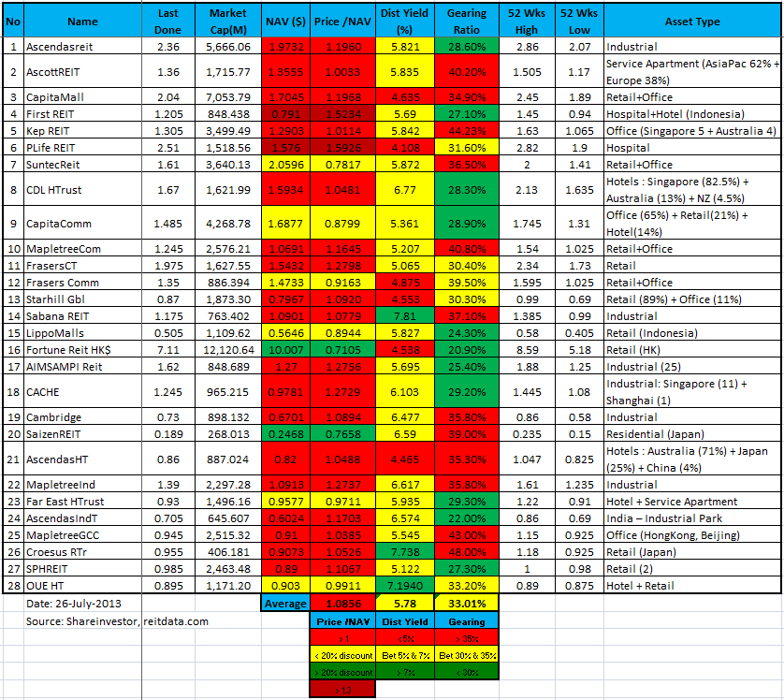
Task: Select the SaizenREIT name cell
Action: [82, 434]
